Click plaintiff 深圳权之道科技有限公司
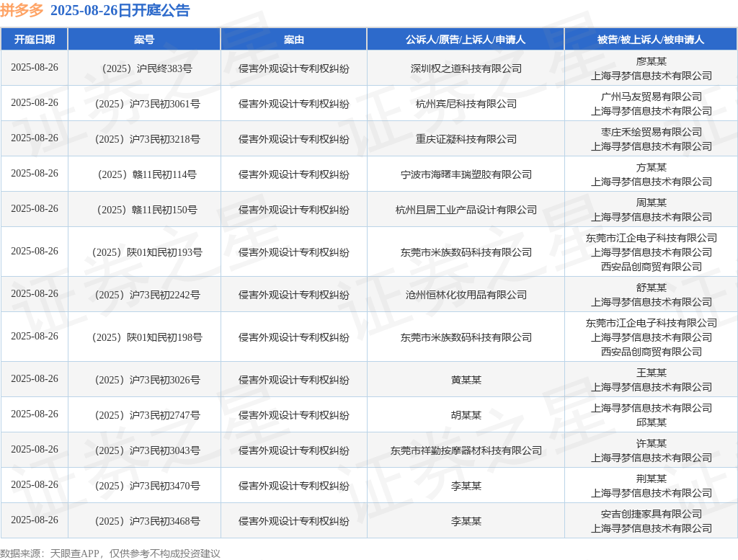The image size is (738, 560). (x=466, y=68)
